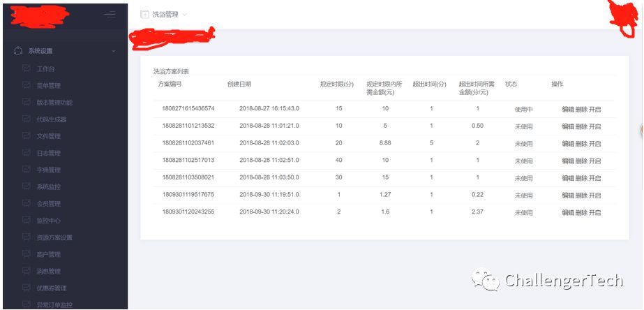The image size is (644, 310).
Task: Click 编辑 for plan 1808281102037461
Action: 568,144
